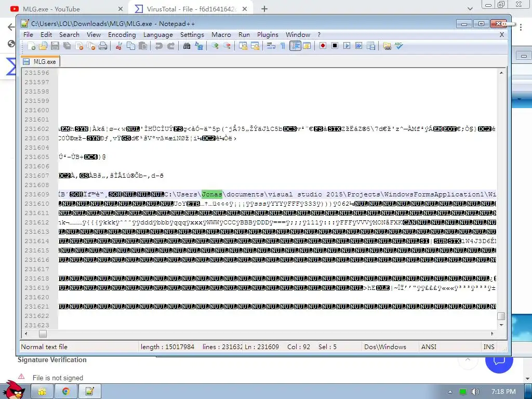Open the Window menu

pos(298,35)
